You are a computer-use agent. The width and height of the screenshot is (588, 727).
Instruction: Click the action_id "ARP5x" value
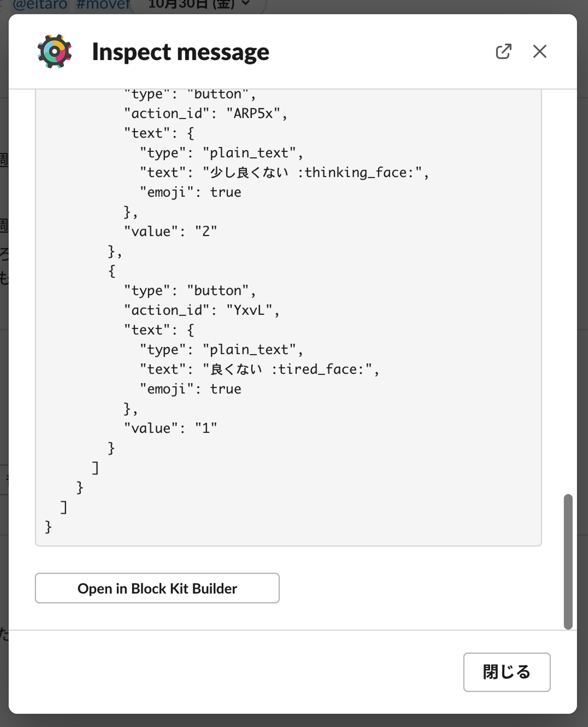coord(253,114)
